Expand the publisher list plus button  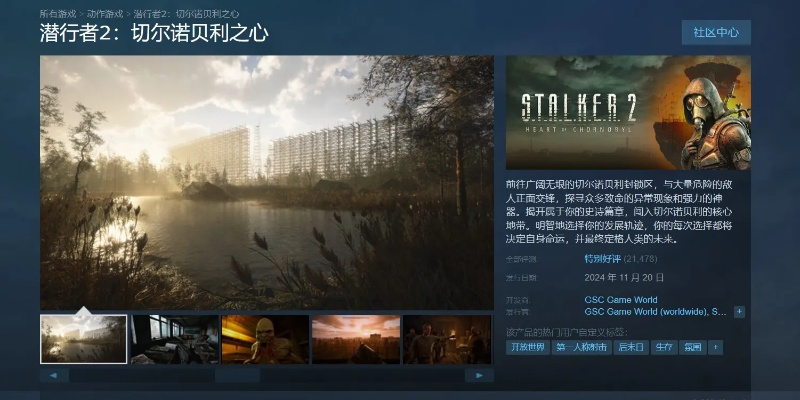pyautogui.click(x=739, y=312)
